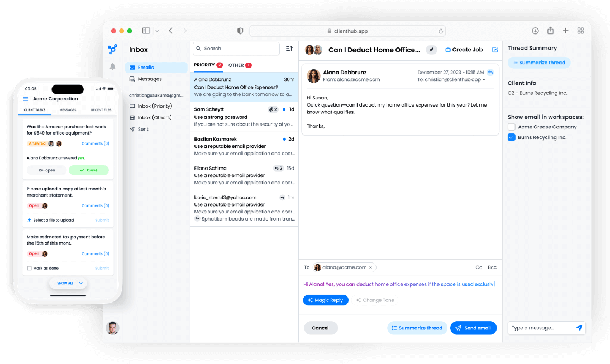Toggle browser sidebar panel icon
The image size is (610, 364).
point(146,31)
